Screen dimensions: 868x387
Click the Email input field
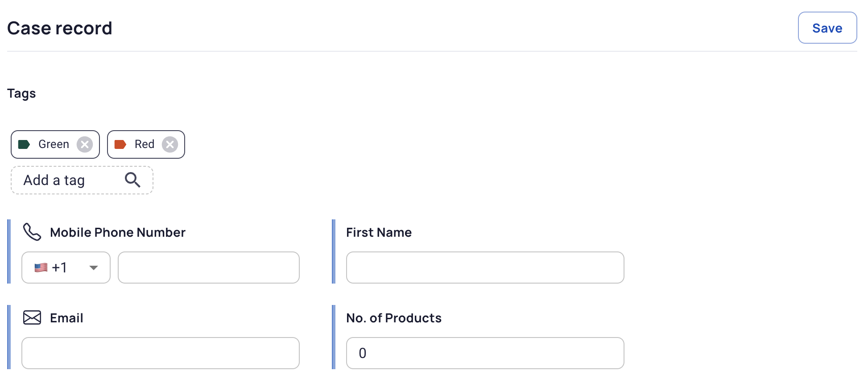(161, 353)
